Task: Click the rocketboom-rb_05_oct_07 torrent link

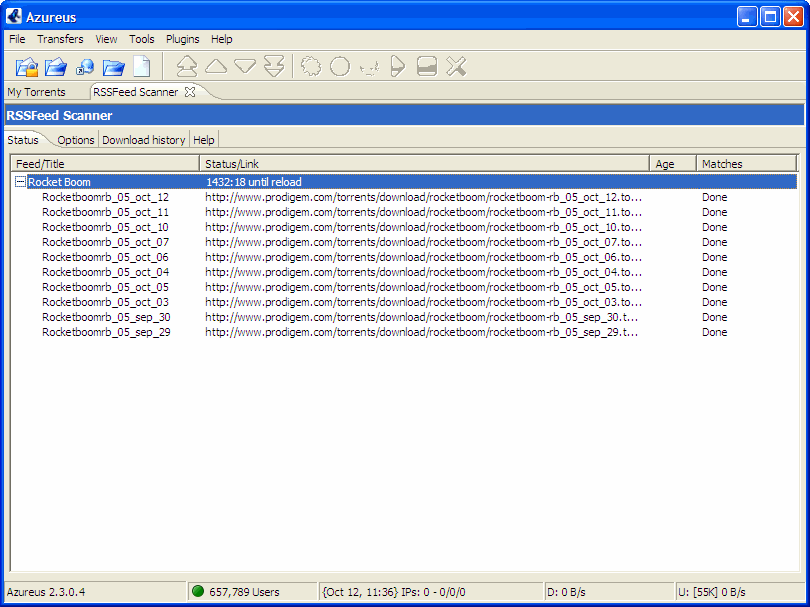Action: [x=424, y=242]
